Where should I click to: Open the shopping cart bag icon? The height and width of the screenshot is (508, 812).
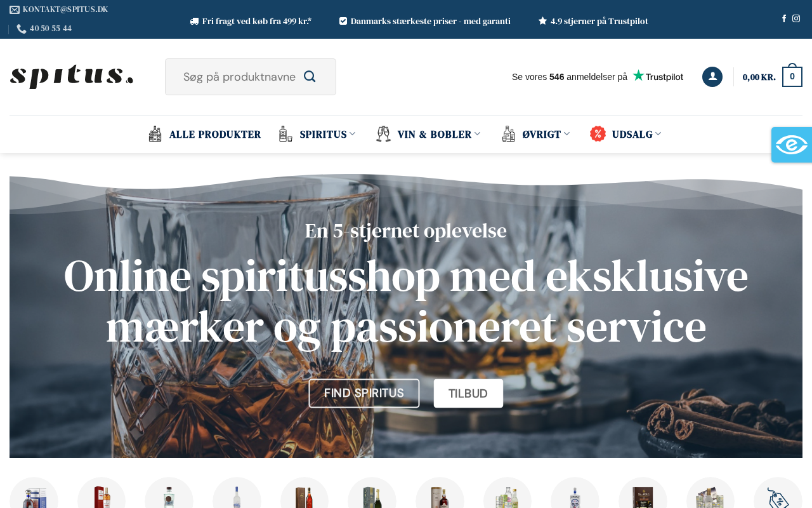pyautogui.click(x=792, y=76)
